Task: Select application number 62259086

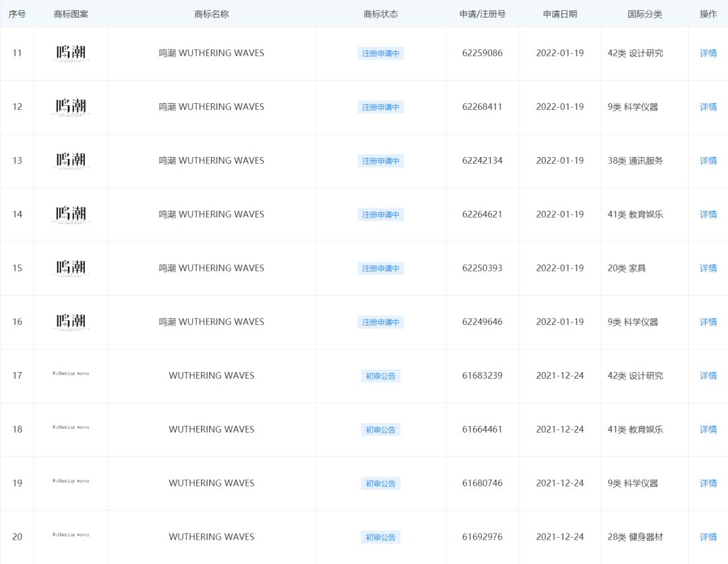Action: (482, 53)
